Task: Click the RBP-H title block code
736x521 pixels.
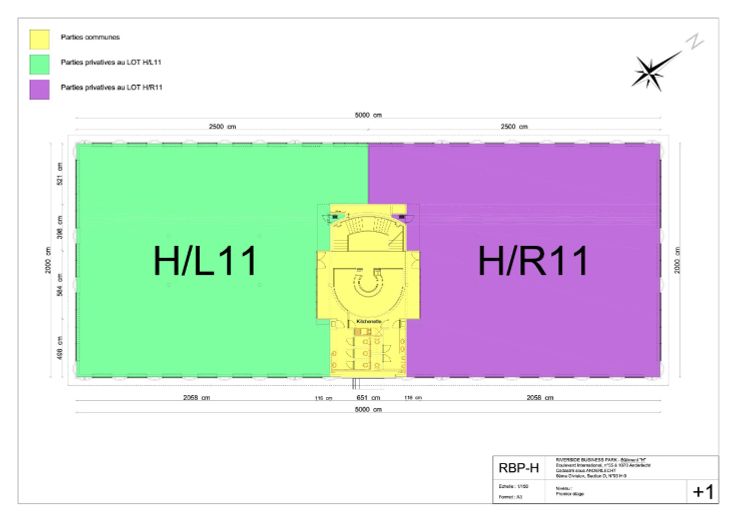Action: coord(519,468)
